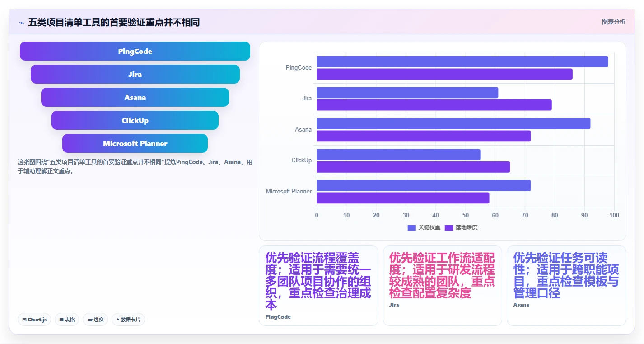The height and width of the screenshot is (344, 644).
Task: Open the 优先验证流程覆盖度 PingCode card
Action: click(318, 285)
